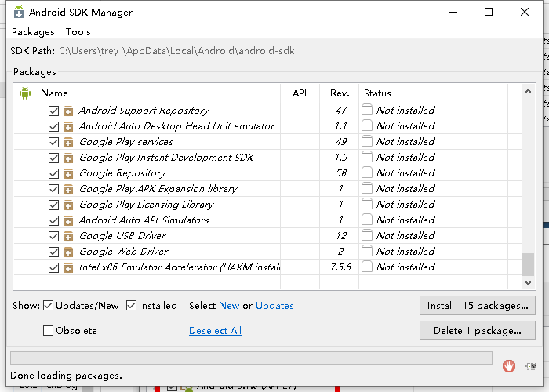Click the scrollbar down arrow in packages list
The width and height of the screenshot is (549, 392).
[x=528, y=282]
